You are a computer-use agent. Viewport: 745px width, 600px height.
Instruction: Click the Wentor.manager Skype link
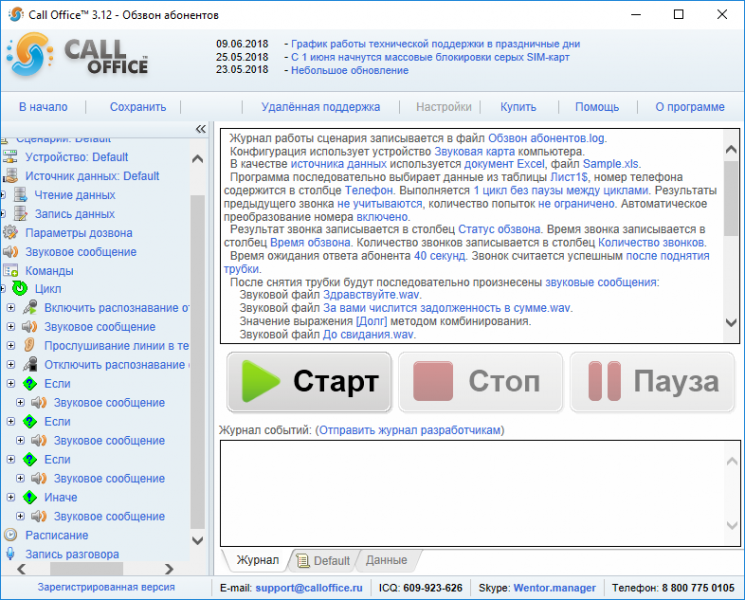554,588
